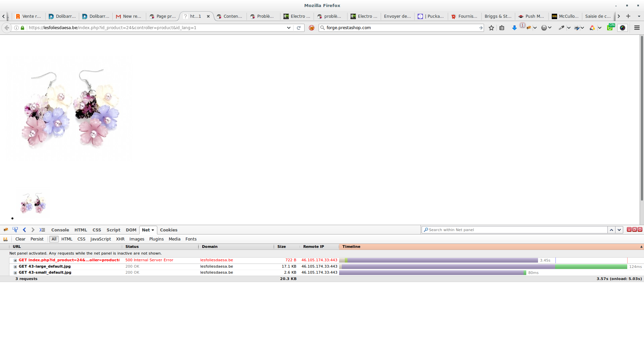
Task: Minimize the Firebug panel
Action: pyautogui.click(x=629, y=229)
